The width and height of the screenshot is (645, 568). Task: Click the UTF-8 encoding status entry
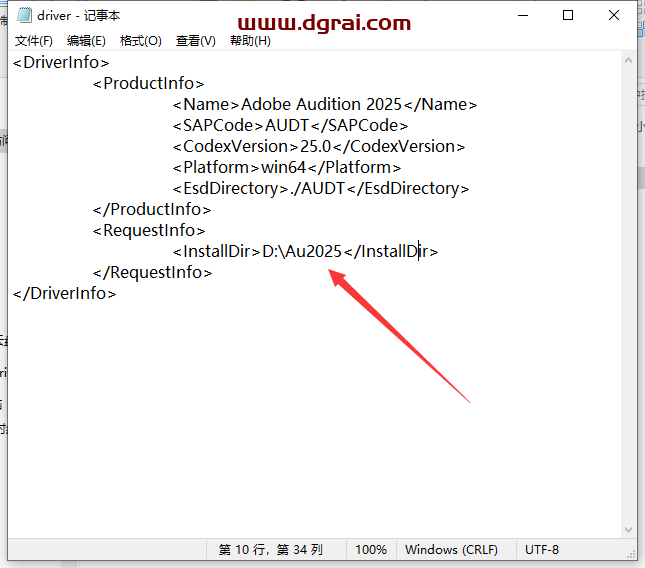click(542, 549)
